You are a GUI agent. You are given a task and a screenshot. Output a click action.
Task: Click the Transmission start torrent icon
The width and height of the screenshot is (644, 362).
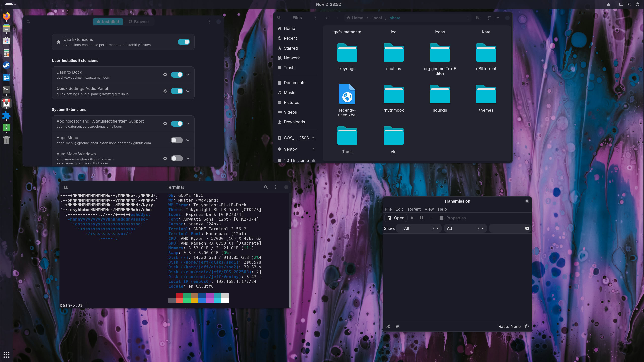(412, 218)
